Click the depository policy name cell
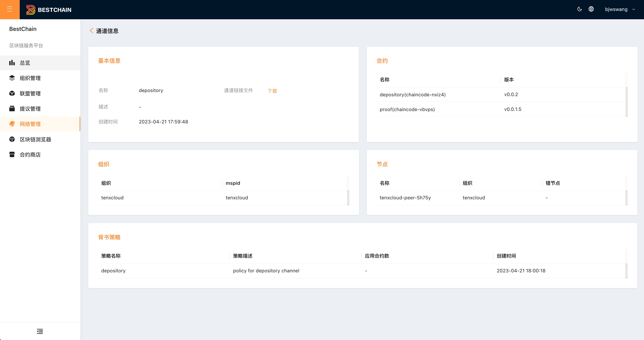 pos(113,271)
